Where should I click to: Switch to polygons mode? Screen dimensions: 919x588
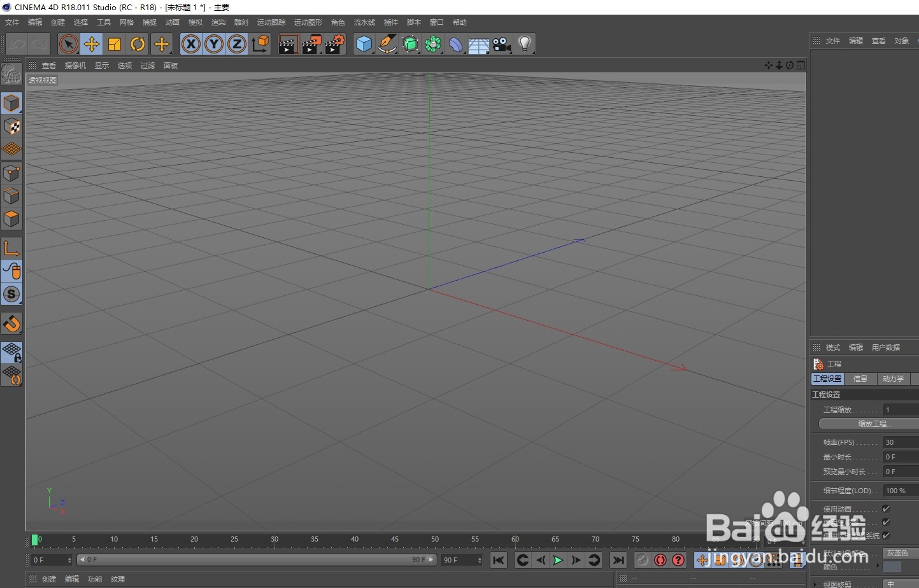(x=11, y=219)
